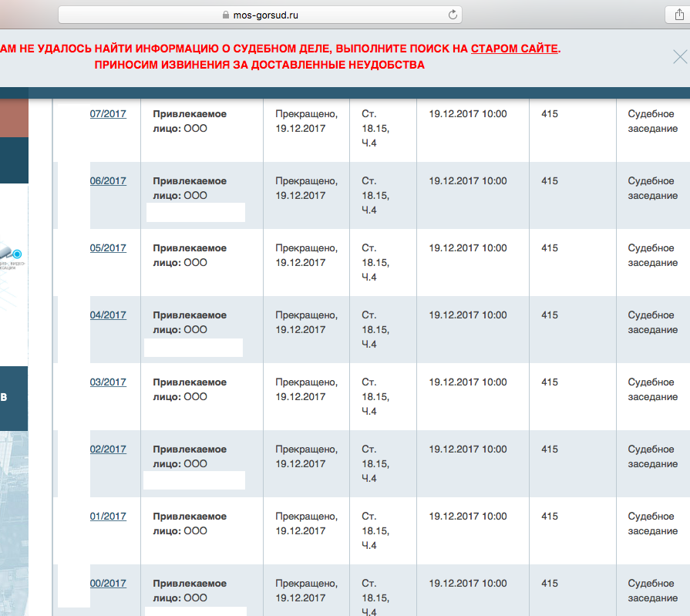Screen dimensions: 690x616
Task: Click courtroom 415 in the 01/2017 row
Action: [x=549, y=517]
